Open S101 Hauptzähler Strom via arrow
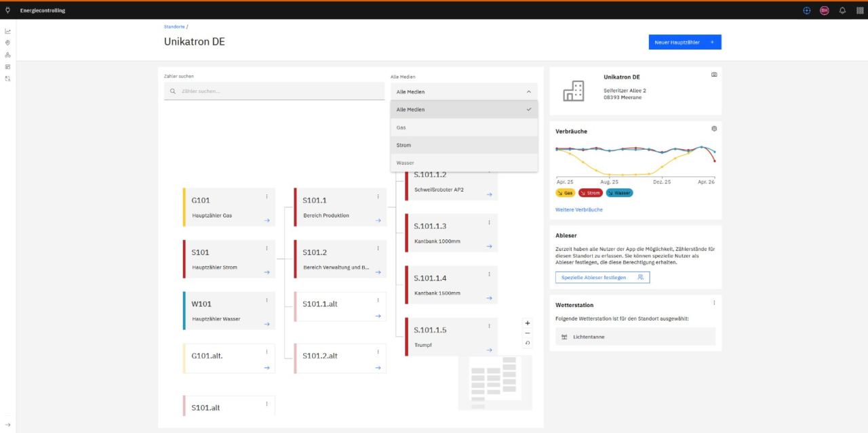 tap(267, 272)
